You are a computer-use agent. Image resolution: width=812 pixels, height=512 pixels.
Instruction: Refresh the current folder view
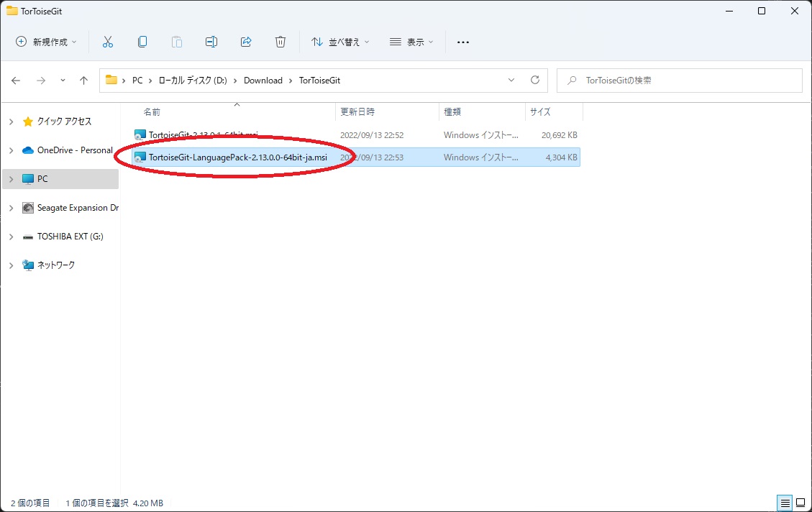click(x=535, y=80)
